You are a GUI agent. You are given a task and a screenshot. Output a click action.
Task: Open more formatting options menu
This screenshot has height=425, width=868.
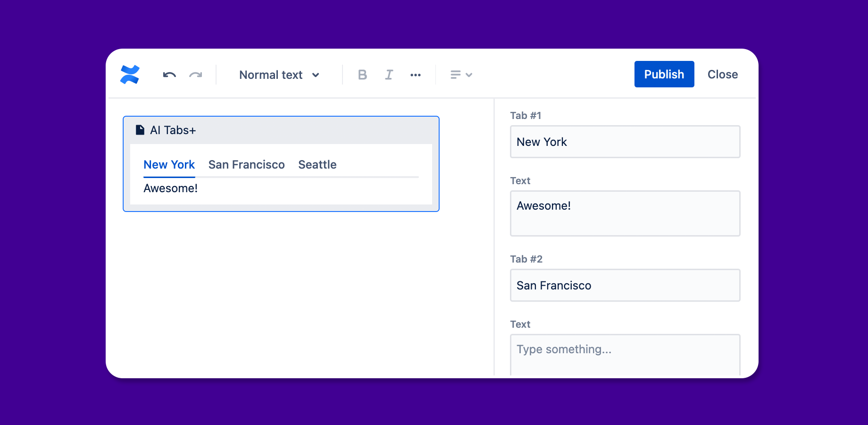click(415, 75)
